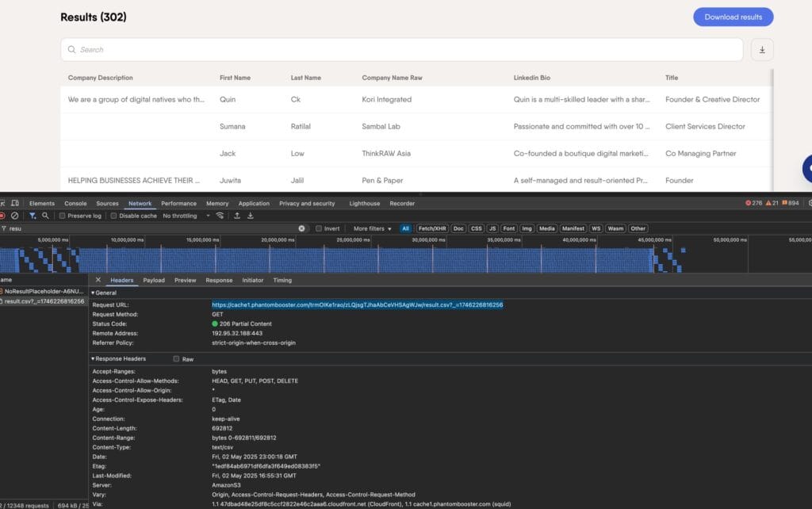
Task: Select the inspect element tool
Action: (x=5, y=204)
